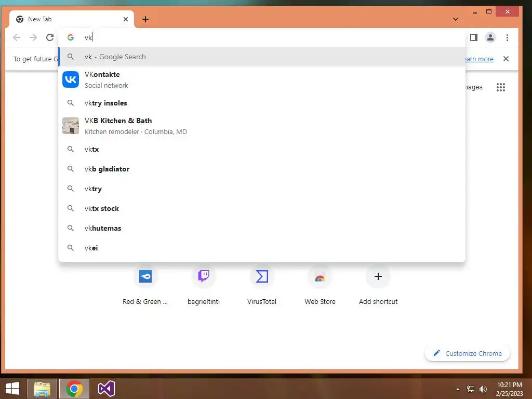Open a new tab with the plus button
The height and width of the screenshot is (399, 532).
pos(145,19)
